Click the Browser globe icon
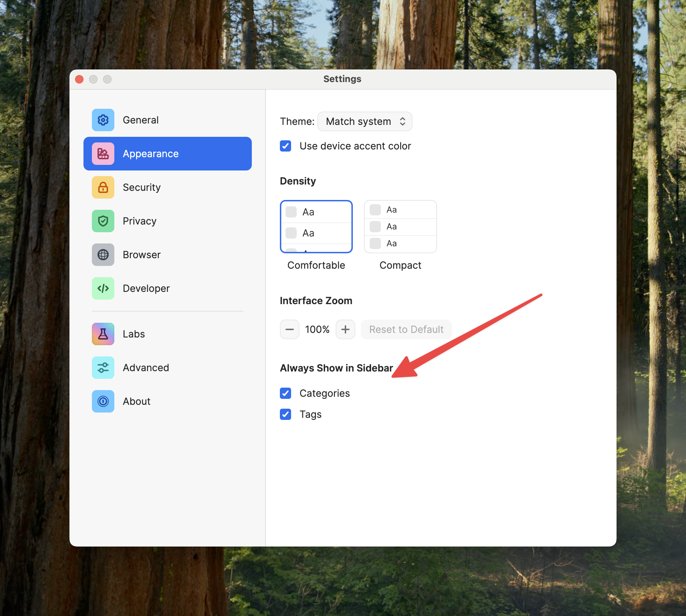 coord(103,255)
